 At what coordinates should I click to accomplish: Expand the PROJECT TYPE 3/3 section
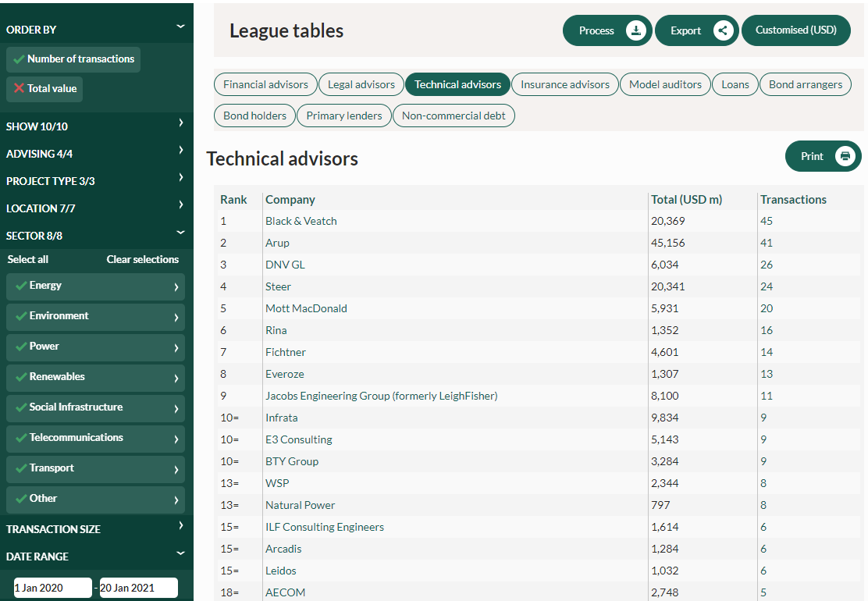coord(180,177)
